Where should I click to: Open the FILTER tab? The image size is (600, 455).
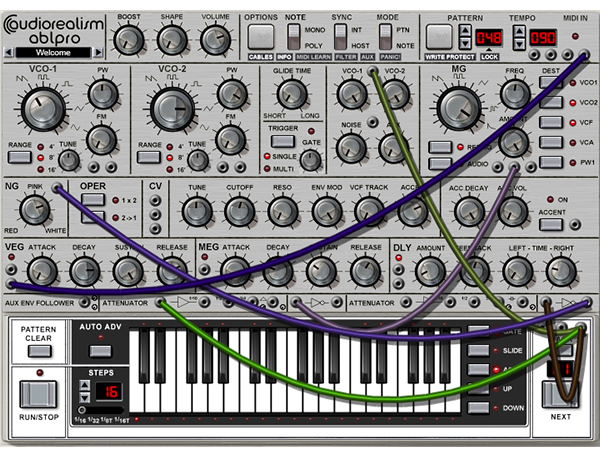coord(346,57)
